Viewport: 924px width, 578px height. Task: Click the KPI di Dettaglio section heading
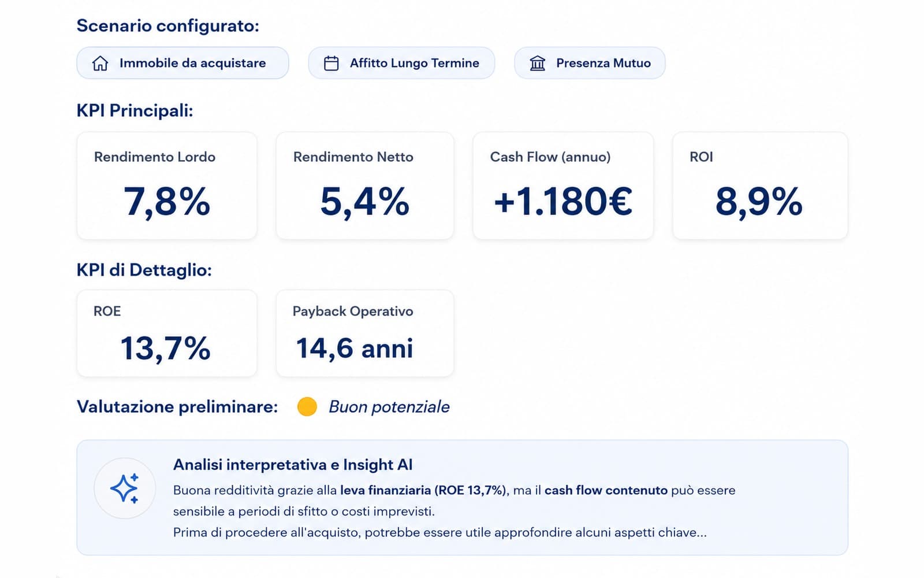(144, 270)
